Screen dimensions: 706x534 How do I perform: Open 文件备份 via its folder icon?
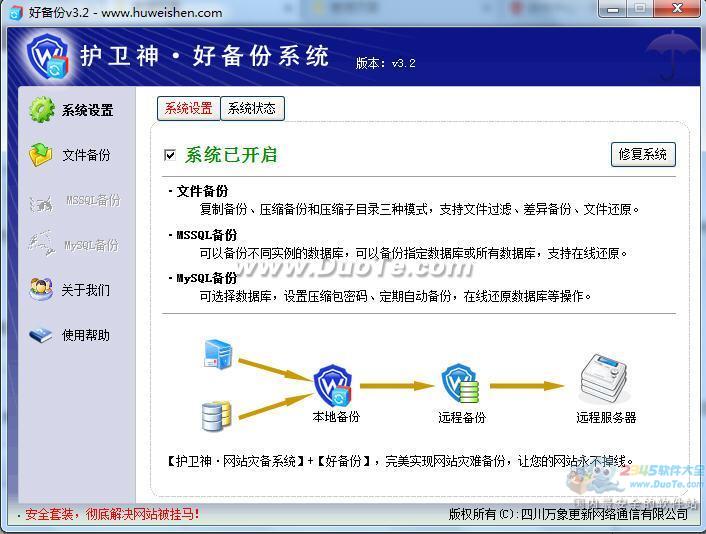[41, 154]
